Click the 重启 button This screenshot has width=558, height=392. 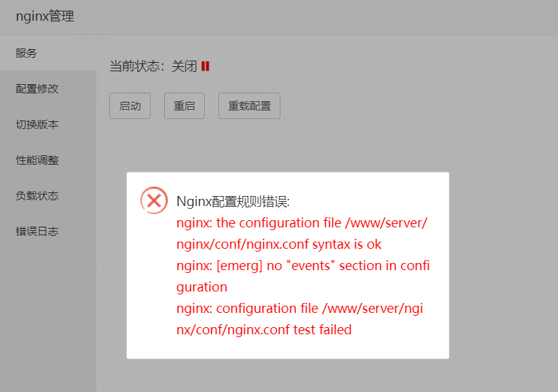coord(184,106)
